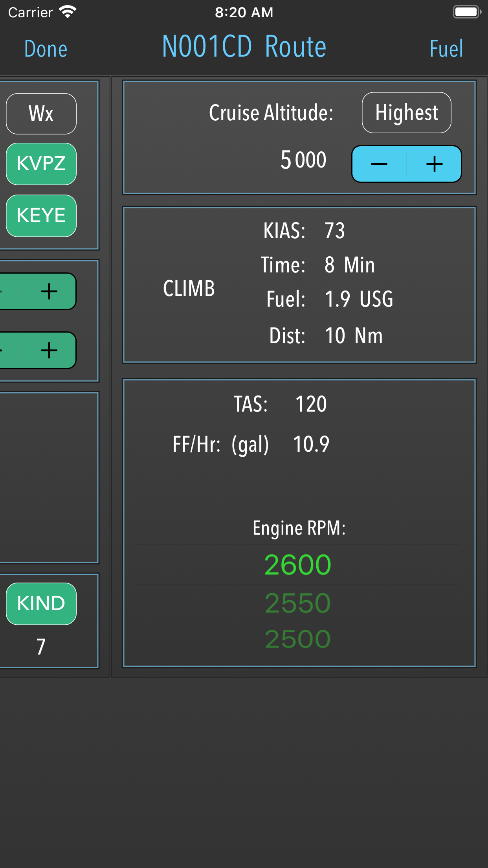Tap the TAS value 120
Image resolution: width=488 pixels, height=868 pixels.
click(x=311, y=404)
